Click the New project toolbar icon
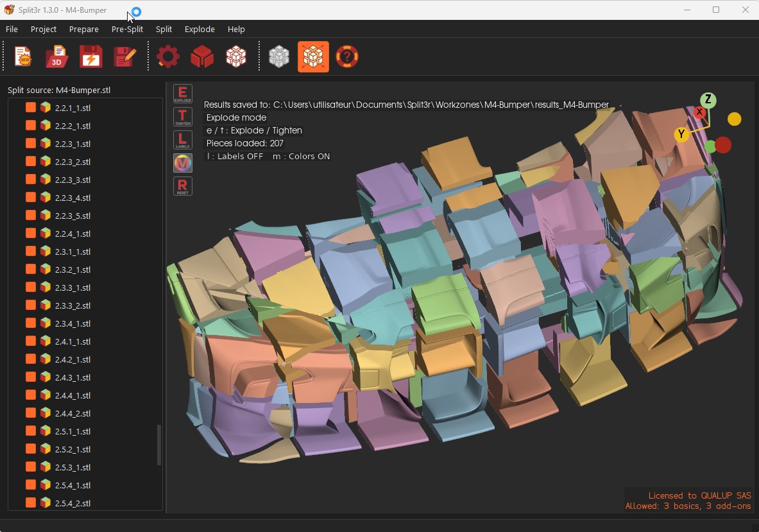The width and height of the screenshot is (759, 532). tap(22, 56)
